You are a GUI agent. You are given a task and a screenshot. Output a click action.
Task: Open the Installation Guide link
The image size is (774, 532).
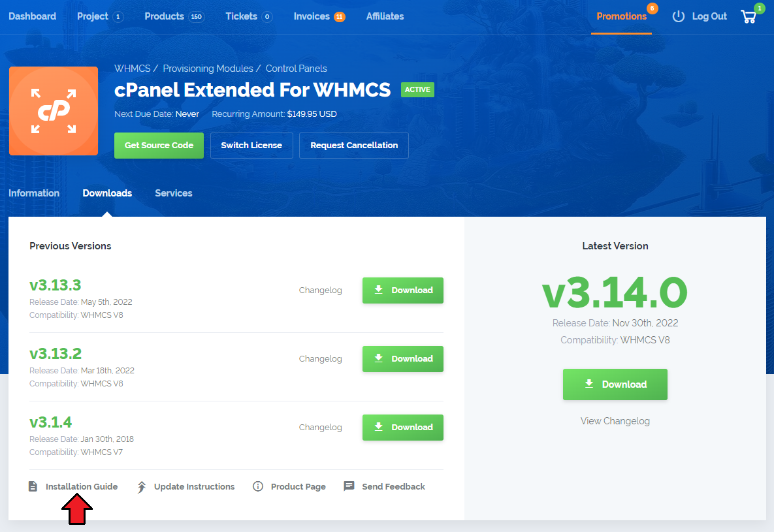tap(82, 486)
